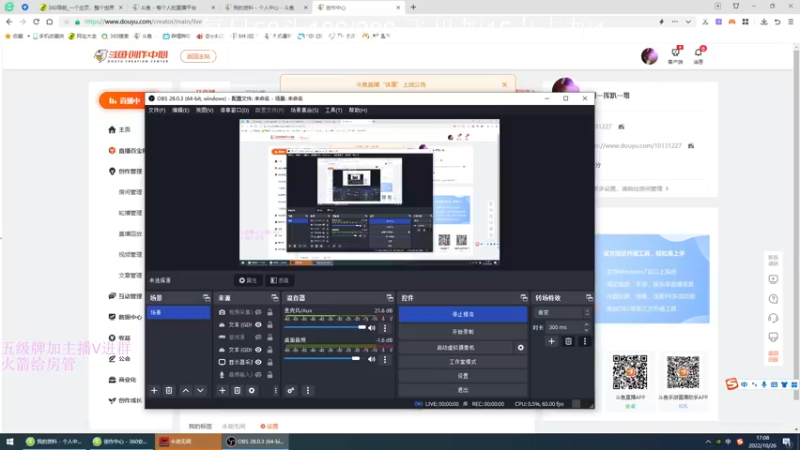Open the 工具(T) menu in OBS
The height and width of the screenshot is (450, 800).
334,110
